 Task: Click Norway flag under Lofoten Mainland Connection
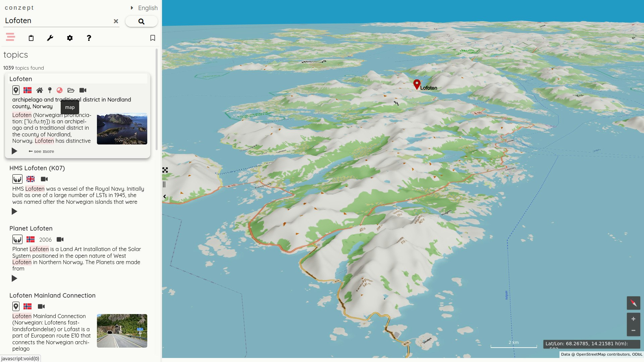tap(28, 306)
